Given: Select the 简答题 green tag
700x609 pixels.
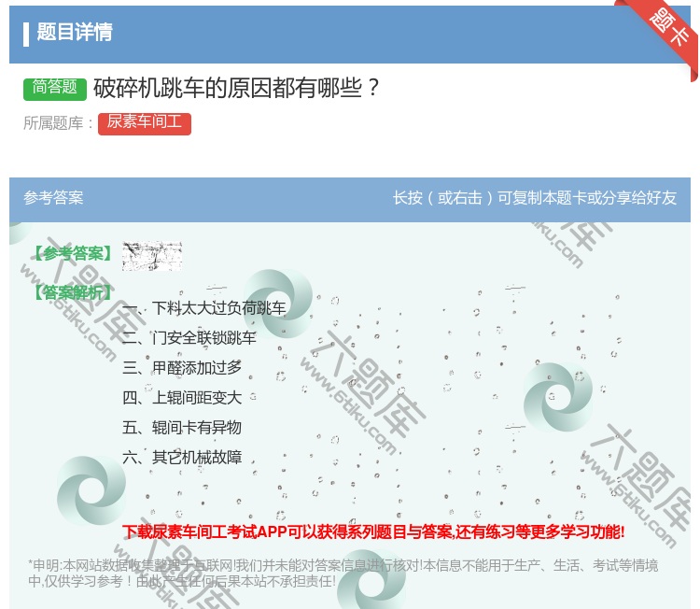Looking at the screenshot, I should click(55, 88).
